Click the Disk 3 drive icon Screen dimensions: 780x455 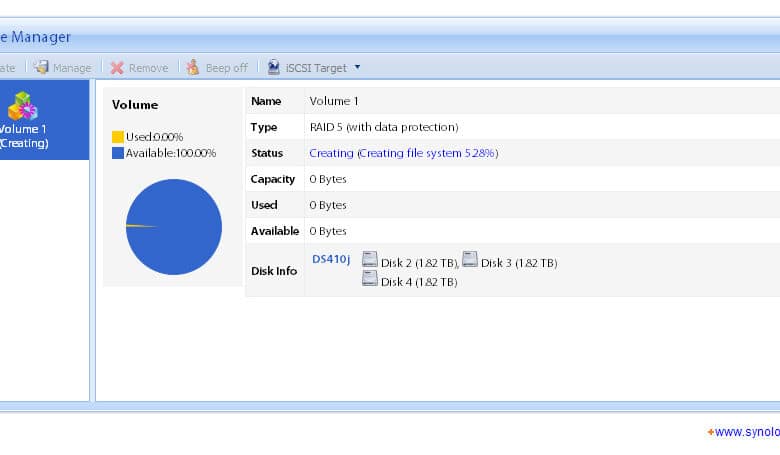click(470, 259)
